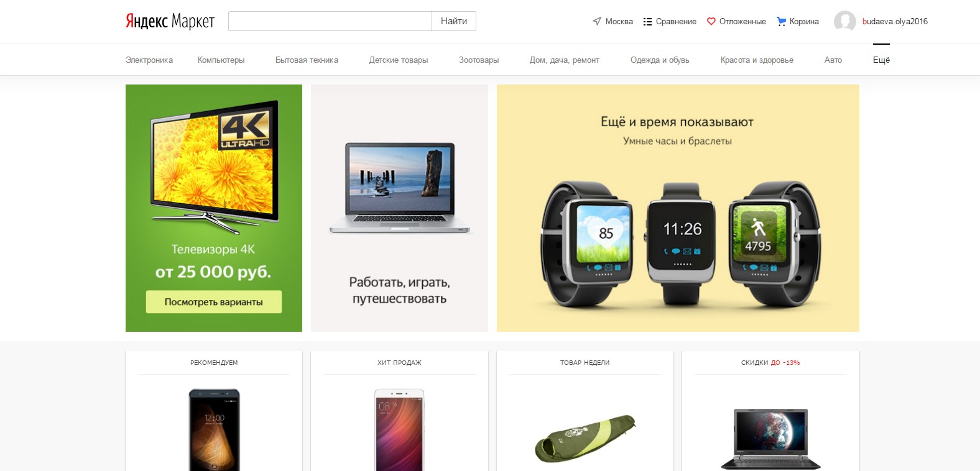The image size is (980, 471).
Task: Expand the Ещё categories menu
Action: click(881, 60)
